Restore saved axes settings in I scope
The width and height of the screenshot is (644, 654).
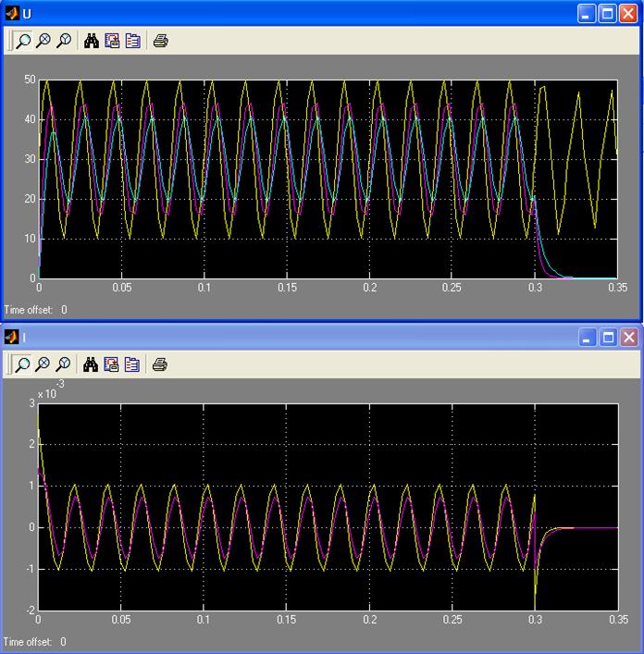(131, 364)
